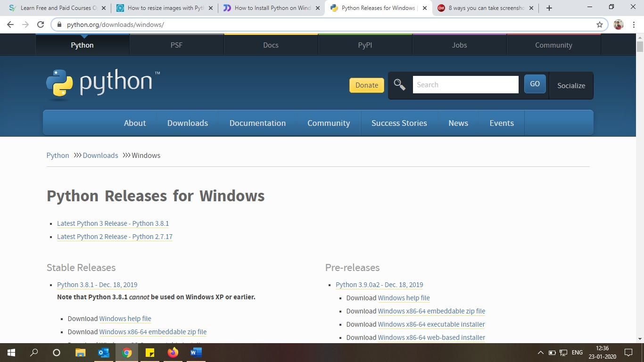Image resolution: width=644 pixels, height=362 pixels.
Task: Click the magnifying glass search icon
Action: (x=400, y=85)
